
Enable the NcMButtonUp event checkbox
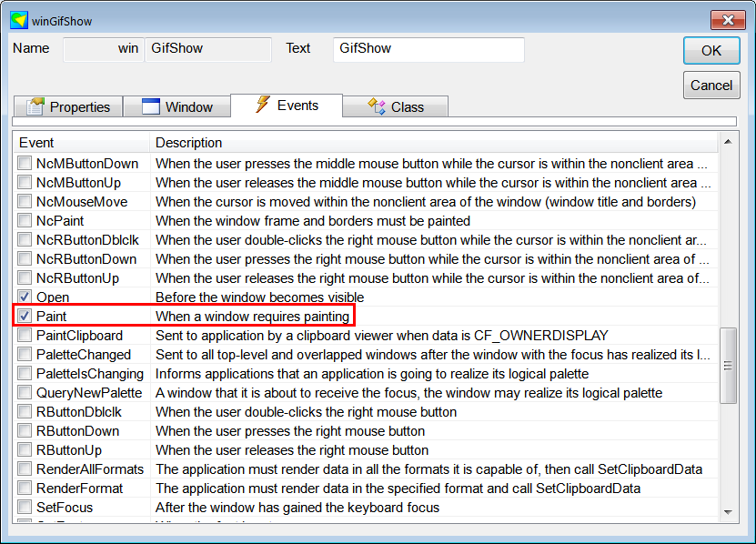(25, 182)
